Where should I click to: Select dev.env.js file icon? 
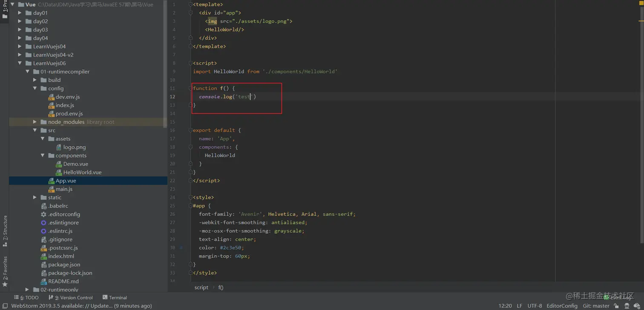[51, 97]
